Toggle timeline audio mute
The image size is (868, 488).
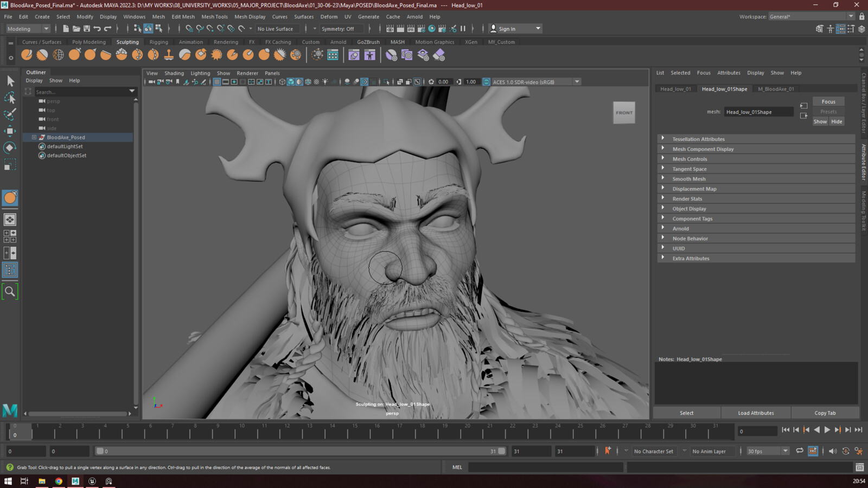click(x=832, y=451)
